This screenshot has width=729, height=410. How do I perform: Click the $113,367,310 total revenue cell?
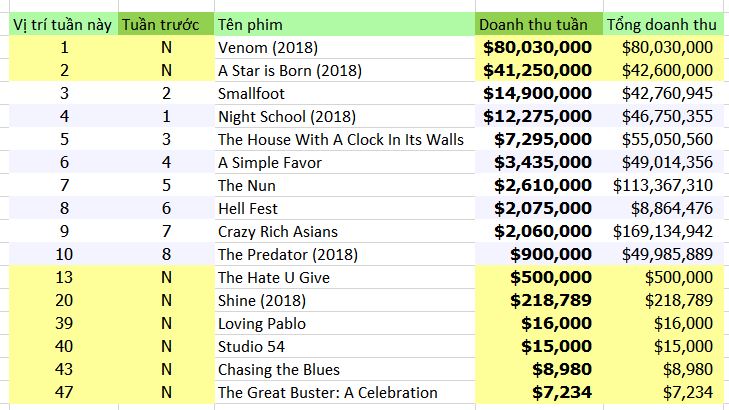coord(663,185)
